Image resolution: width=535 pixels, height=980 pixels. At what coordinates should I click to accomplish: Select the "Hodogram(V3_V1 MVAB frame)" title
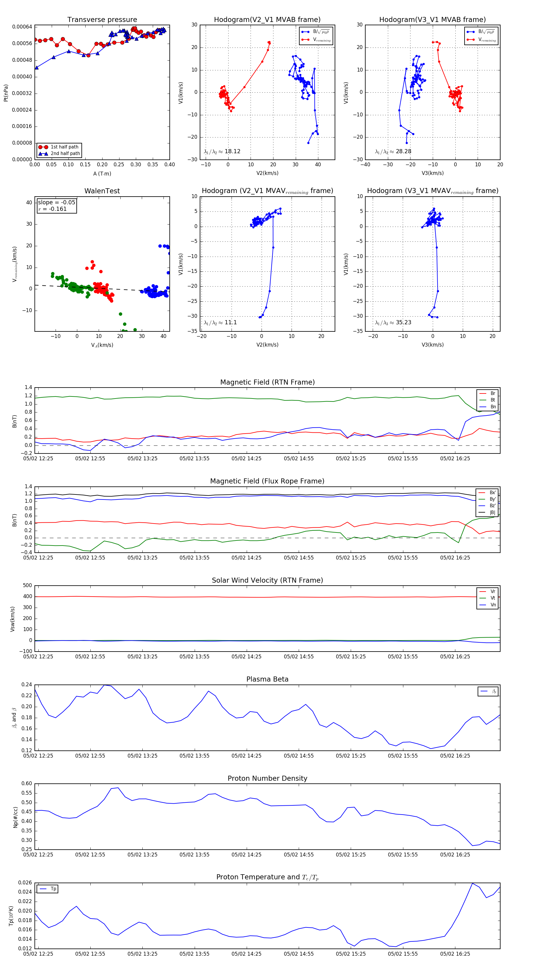pyautogui.click(x=432, y=20)
